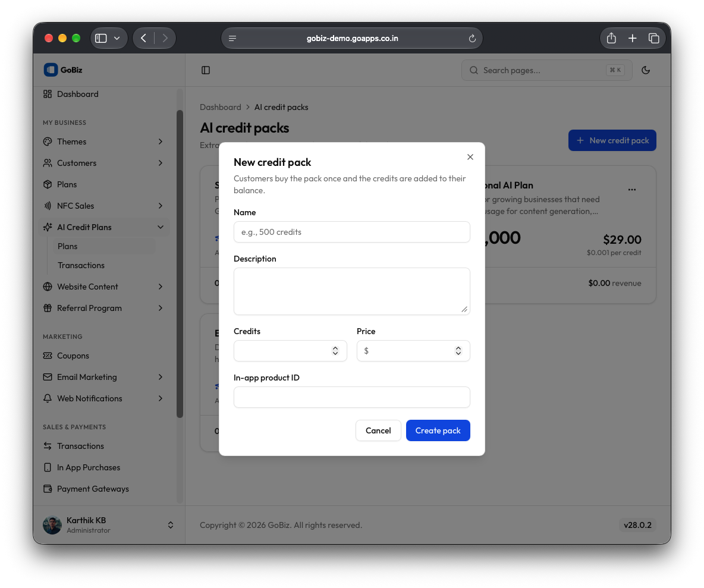The width and height of the screenshot is (704, 588).
Task: Click the Web Notifications bell icon
Action: (x=47, y=398)
